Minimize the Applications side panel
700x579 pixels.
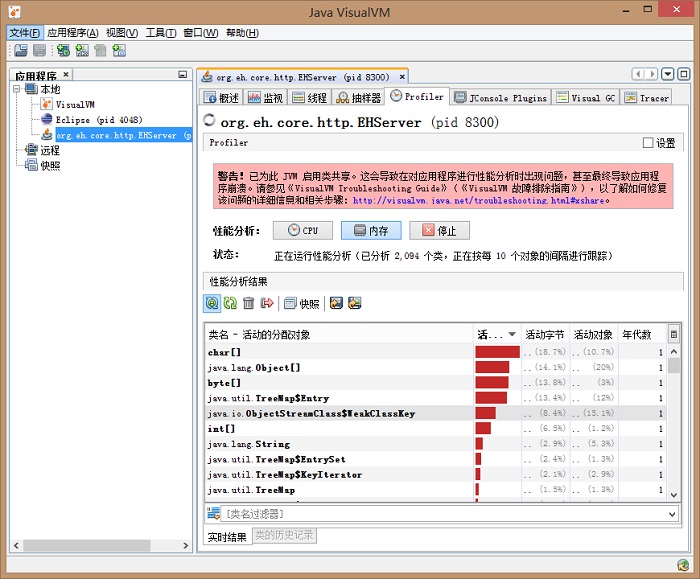(x=183, y=75)
